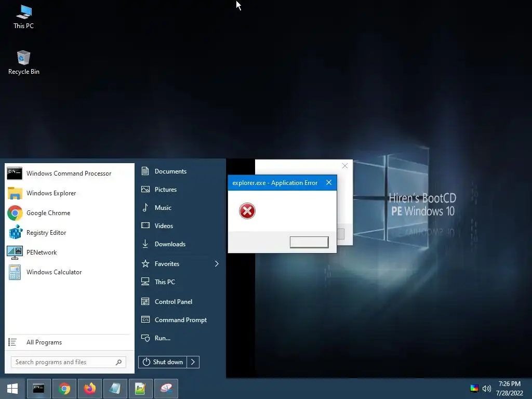Open Command Prompt from the taskbar
This screenshot has height=399, width=532.
38,389
